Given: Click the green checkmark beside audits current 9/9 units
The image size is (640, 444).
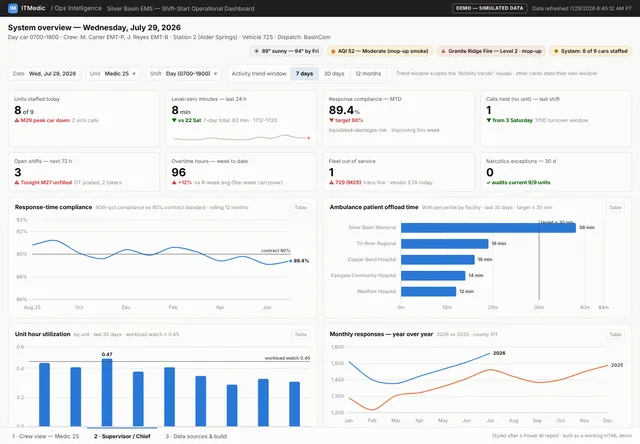Looking at the screenshot, I should pyautogui.click(x=488, y=183).
